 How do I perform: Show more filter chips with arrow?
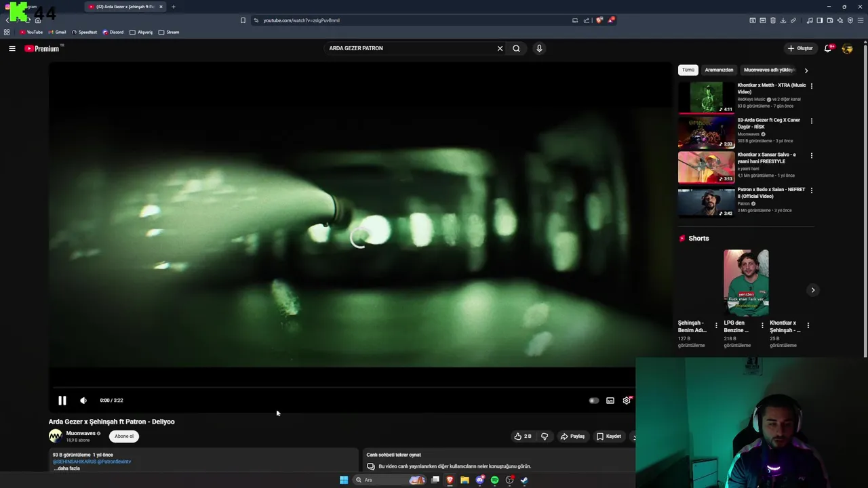click(x=806, y=70)
